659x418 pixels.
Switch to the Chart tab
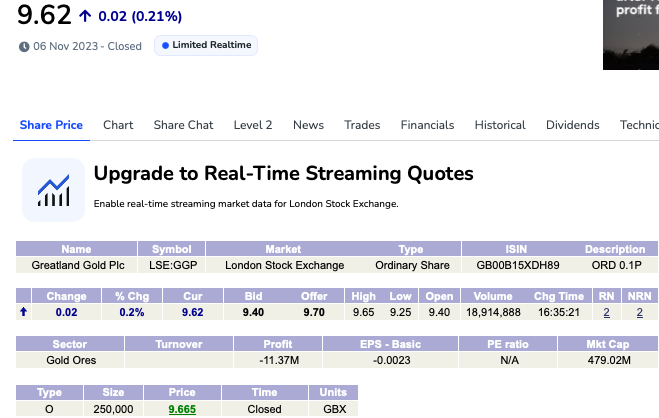[118, 125]
